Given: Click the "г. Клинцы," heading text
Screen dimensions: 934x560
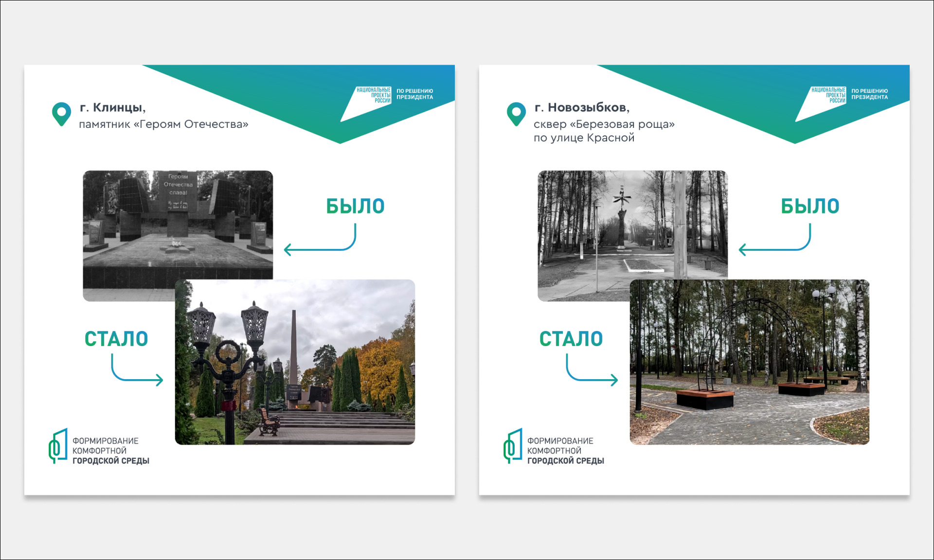Looking at the screenshot, I should [x=112, y=107].
